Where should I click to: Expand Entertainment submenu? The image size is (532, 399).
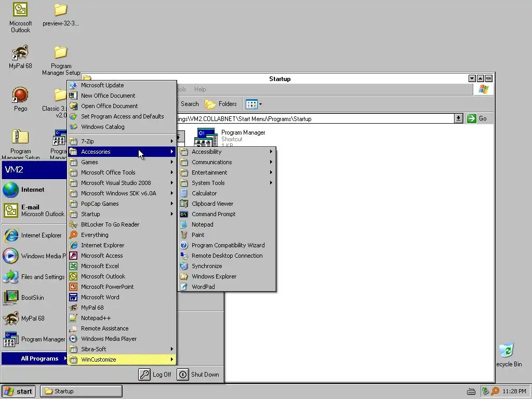227,172
